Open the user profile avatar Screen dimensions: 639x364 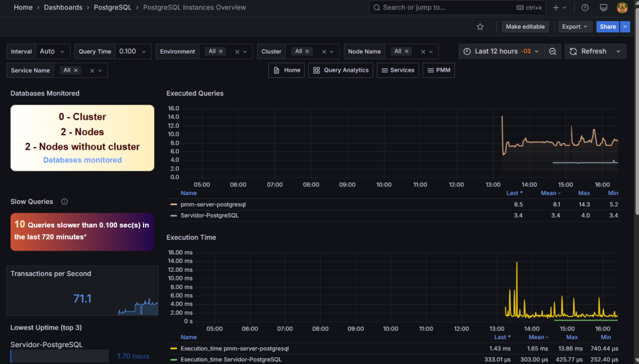click(622, 7)
